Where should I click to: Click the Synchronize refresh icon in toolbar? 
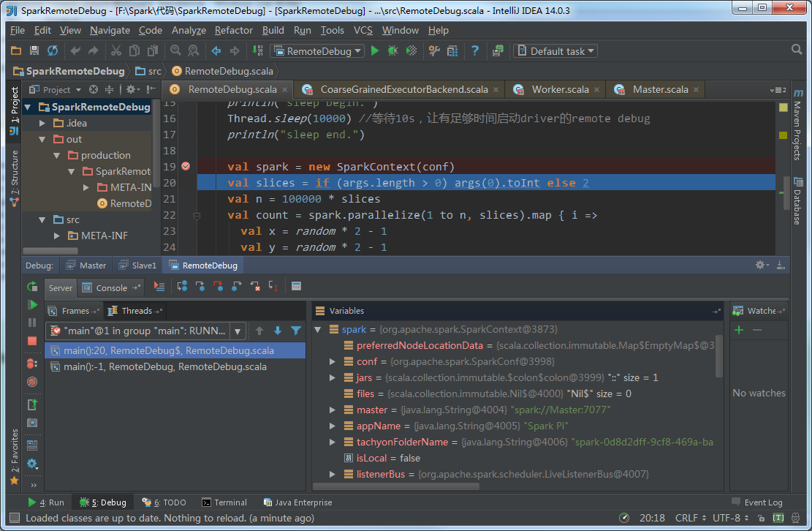[x=53, y=50]
